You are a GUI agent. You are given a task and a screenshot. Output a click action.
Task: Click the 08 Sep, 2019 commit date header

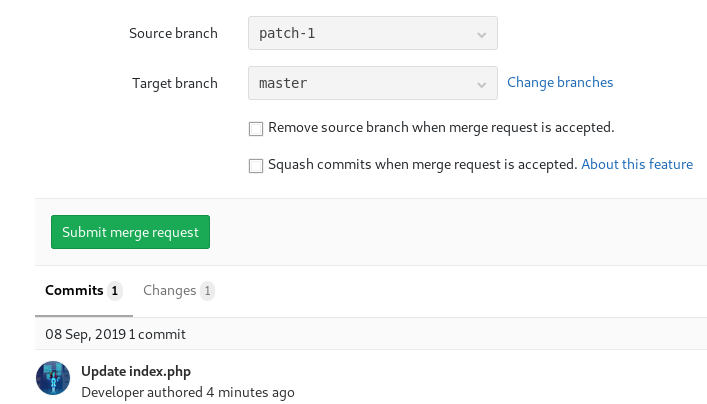(x=85, y=334)
